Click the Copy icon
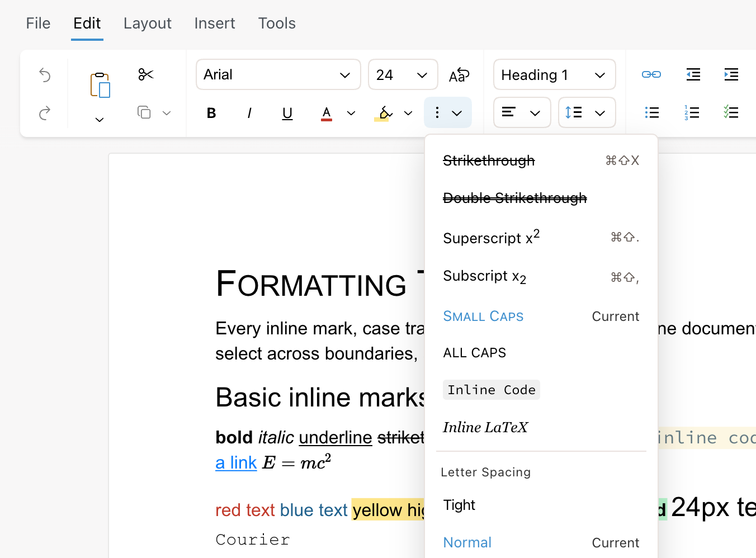 (x=144, y=113)
